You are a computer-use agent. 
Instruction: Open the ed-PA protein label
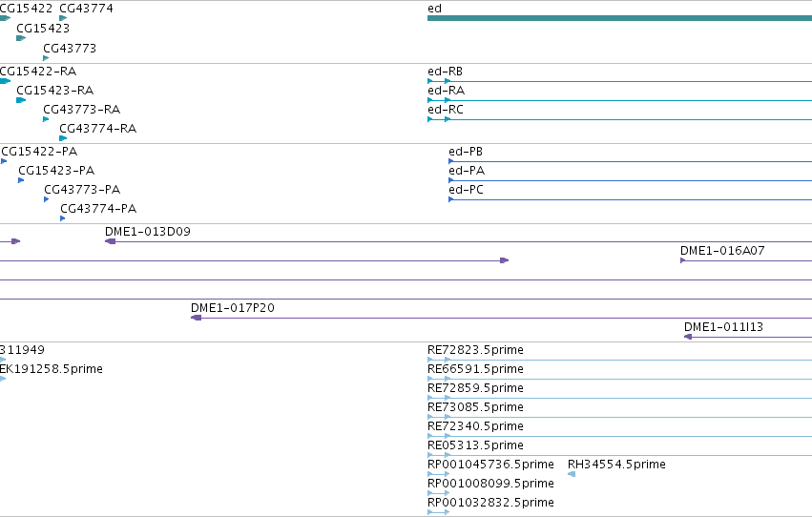[x=467, y=171]
